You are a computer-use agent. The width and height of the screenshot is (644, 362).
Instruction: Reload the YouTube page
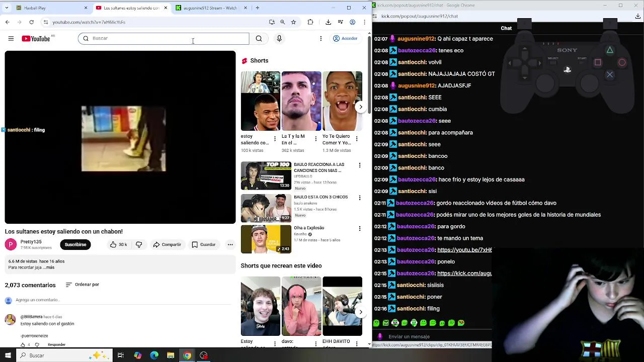pyautogui.click(x=32, y=22)
